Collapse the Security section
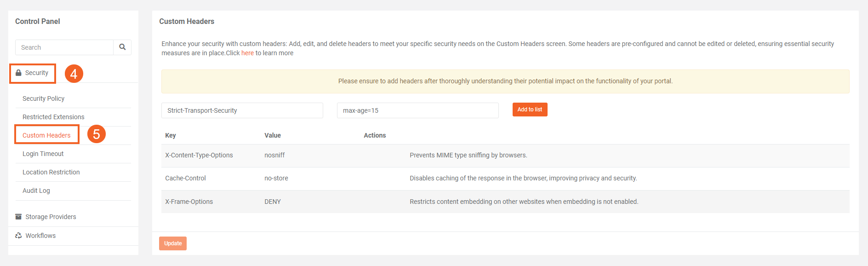This screenshot has height=266, width=868. point(36,73)
